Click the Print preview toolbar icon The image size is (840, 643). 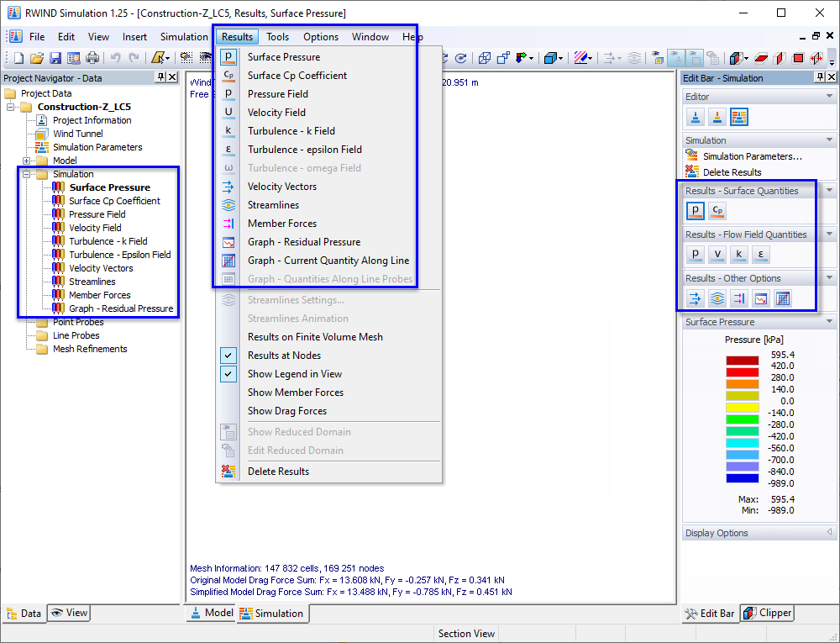[73, 58]
